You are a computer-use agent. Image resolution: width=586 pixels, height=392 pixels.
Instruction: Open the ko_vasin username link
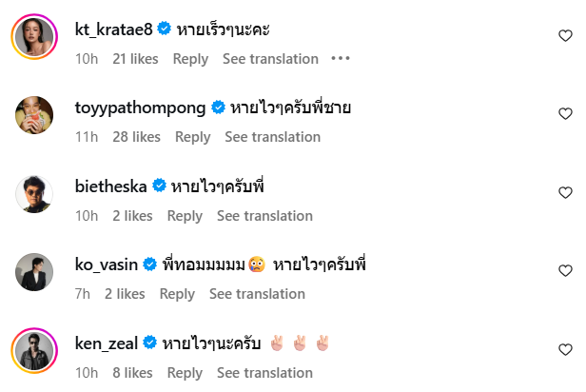(x=106, y=264)
